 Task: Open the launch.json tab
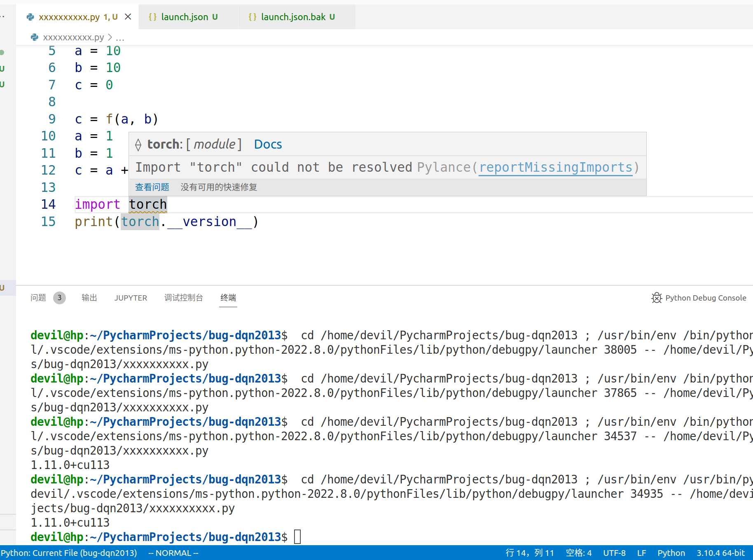pos(185,17)
